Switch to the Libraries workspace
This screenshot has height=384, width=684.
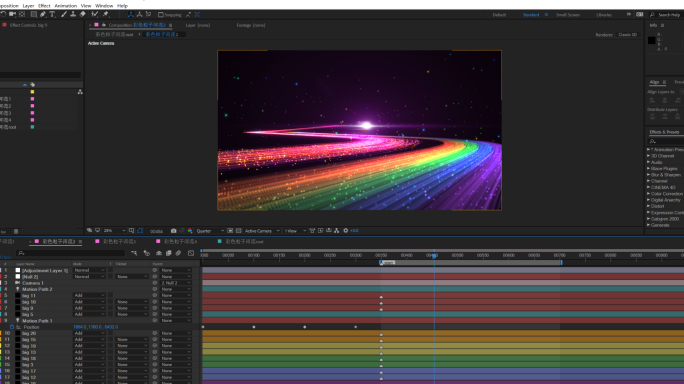[x=604, y=15]
